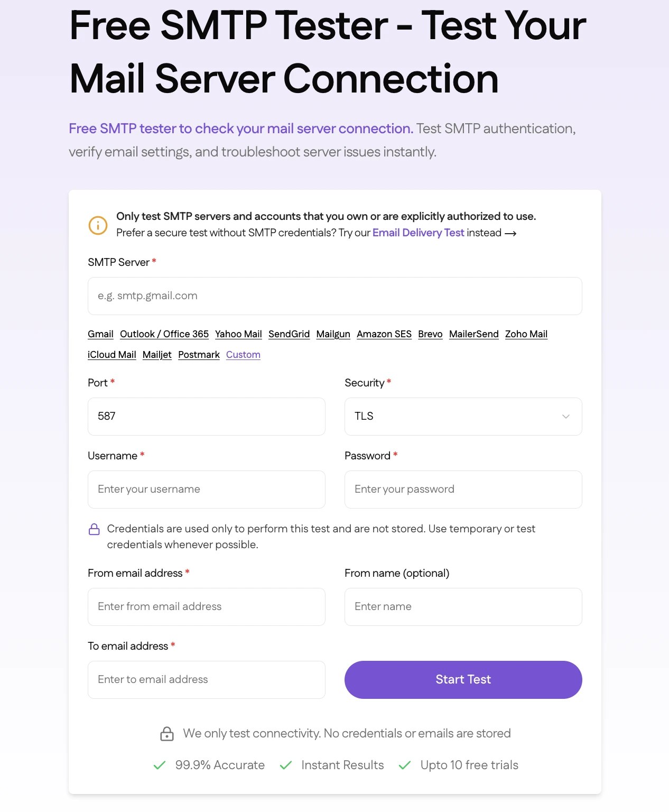Click the lock icon above connectivity notice
669x812 pixels.
(x=166, y=733)
